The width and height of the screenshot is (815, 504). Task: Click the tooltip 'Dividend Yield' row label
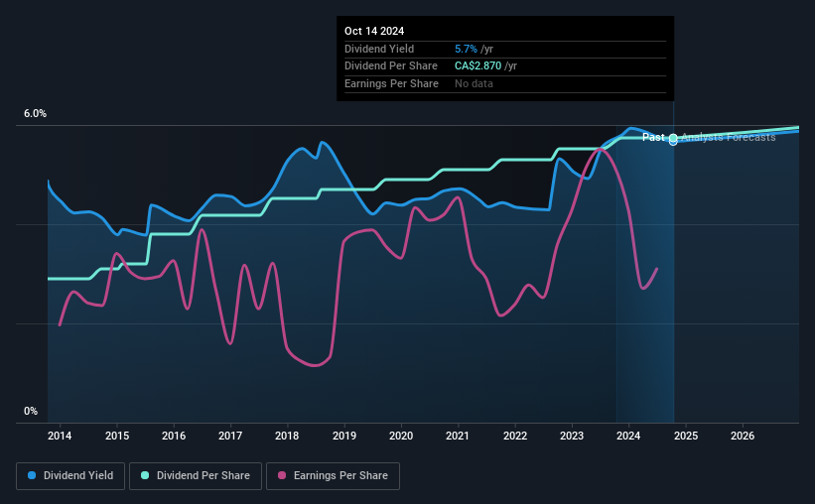pyautogui.click(x=379, y=49)
